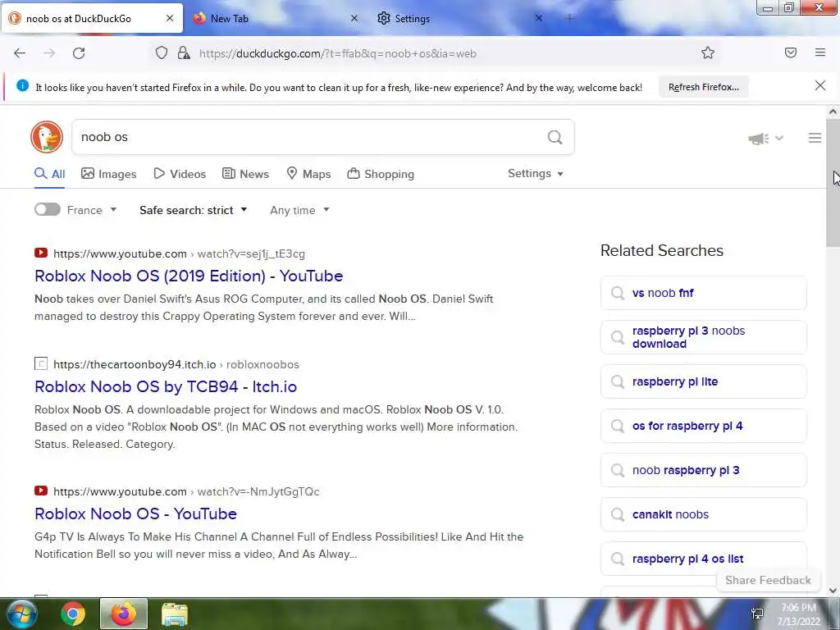Open File Explorer from the taskbar

[x=175, y=614]
